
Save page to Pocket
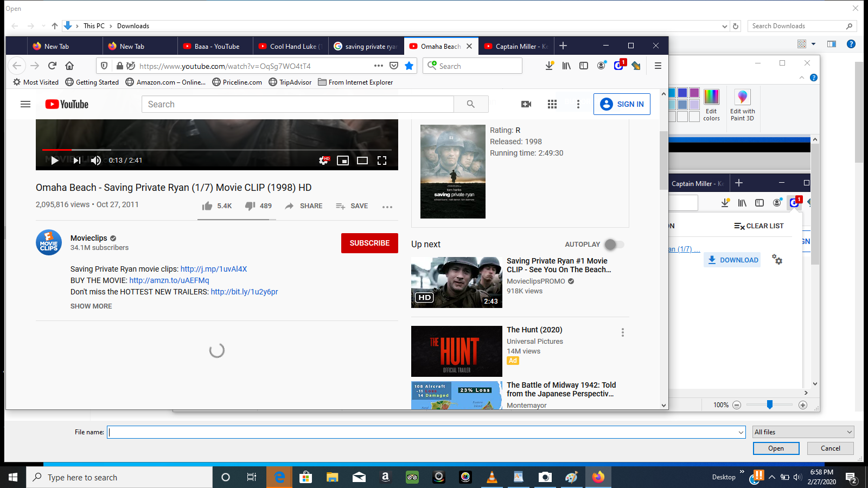point(394,66)
